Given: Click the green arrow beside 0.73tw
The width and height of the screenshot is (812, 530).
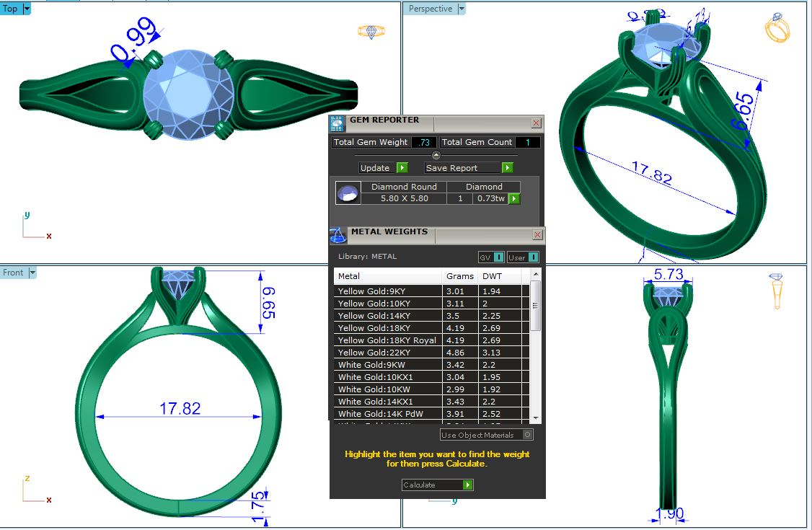Looking at the screenshot, I should 514,198.
